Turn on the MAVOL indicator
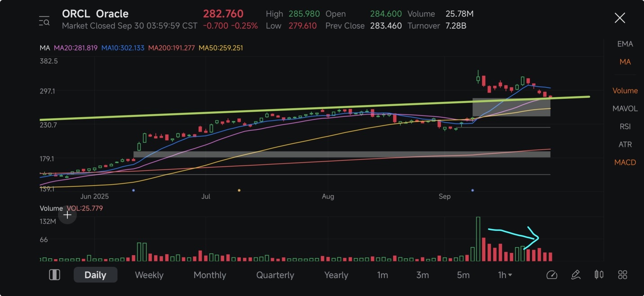Viewport: 644px width, 296px height. (x=625, y=109)
